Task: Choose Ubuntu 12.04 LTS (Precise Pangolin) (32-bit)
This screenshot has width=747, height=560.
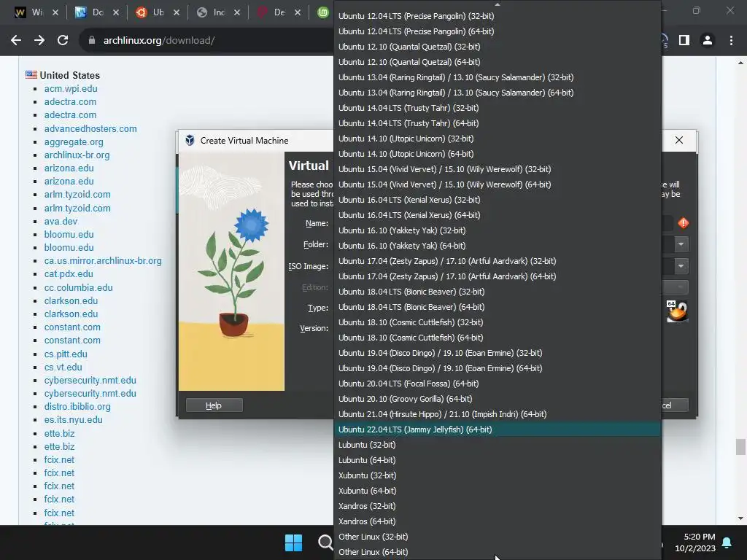Action: 498,16
